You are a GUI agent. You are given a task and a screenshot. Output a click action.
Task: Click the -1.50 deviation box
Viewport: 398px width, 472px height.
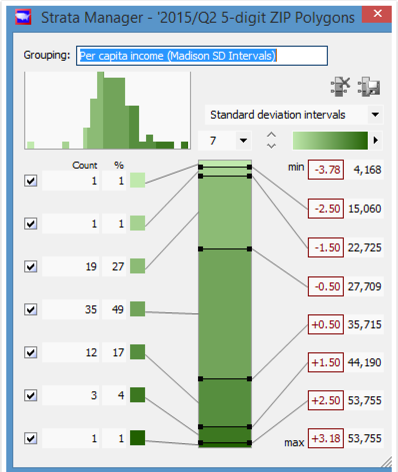pos(326,247)
